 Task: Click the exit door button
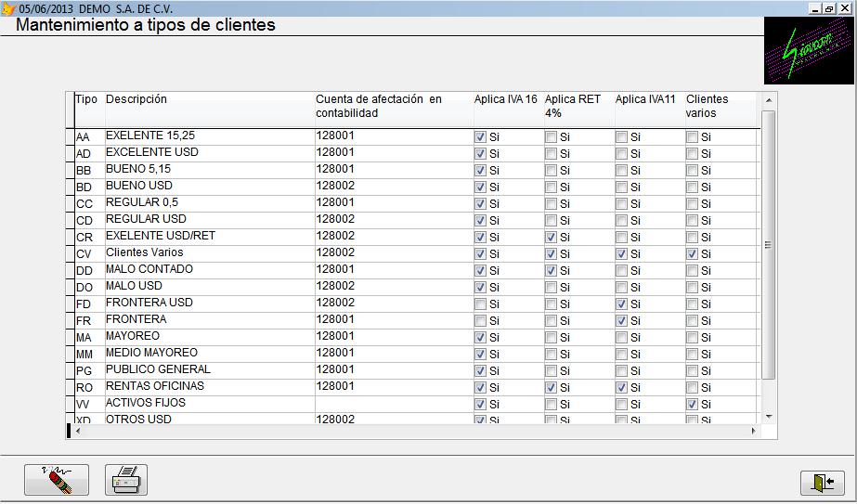[x=822, y=483]
